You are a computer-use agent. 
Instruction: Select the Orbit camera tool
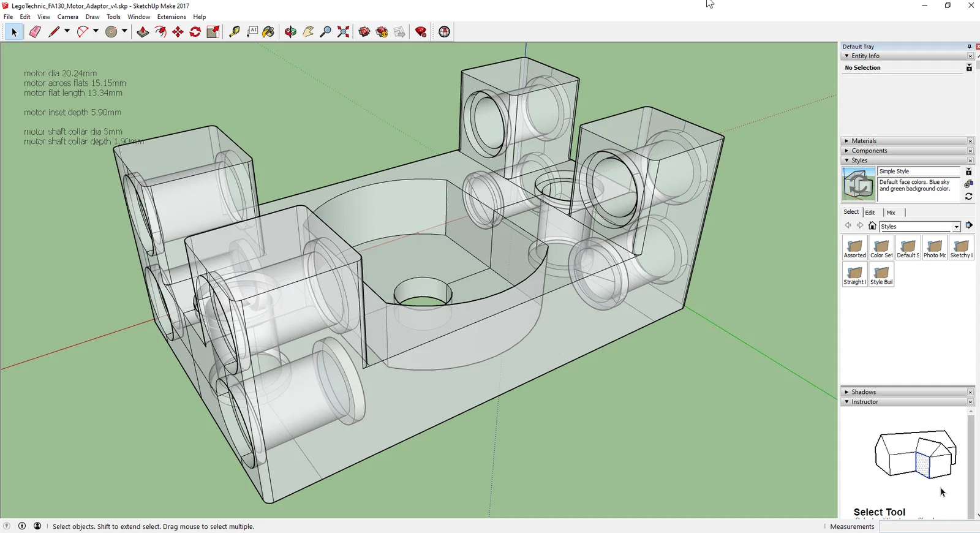[290, 32]
